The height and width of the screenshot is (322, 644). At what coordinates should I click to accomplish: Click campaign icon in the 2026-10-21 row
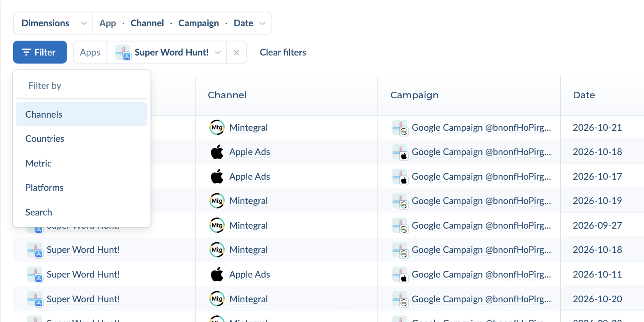(x=400, y=127)
